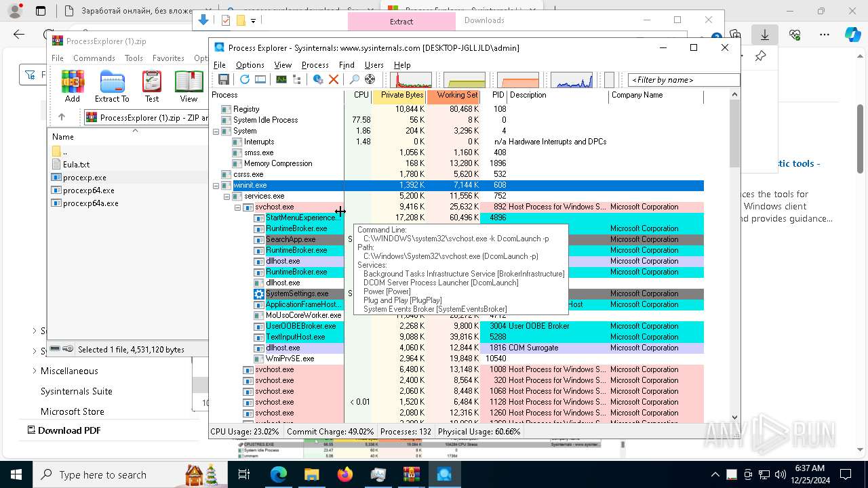Click the Refresh Now toolbar icon

(x=244, y=79)
